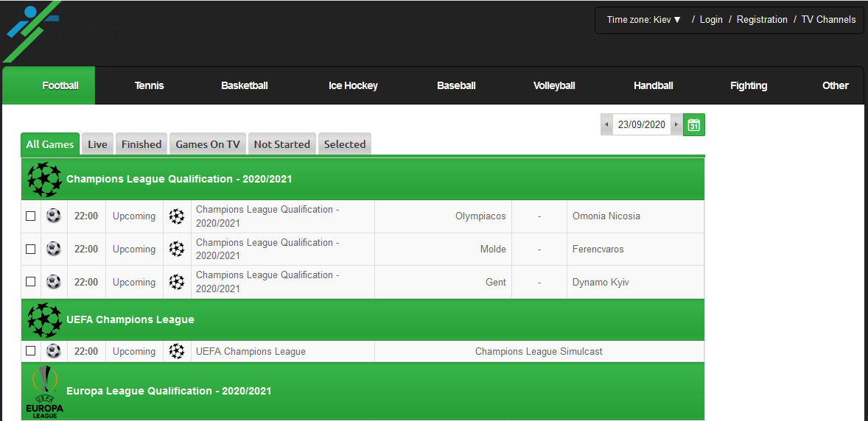Viewport: 868px width, 421px height.
Task: Switch to the Live tab
Action: click(97, 144)
